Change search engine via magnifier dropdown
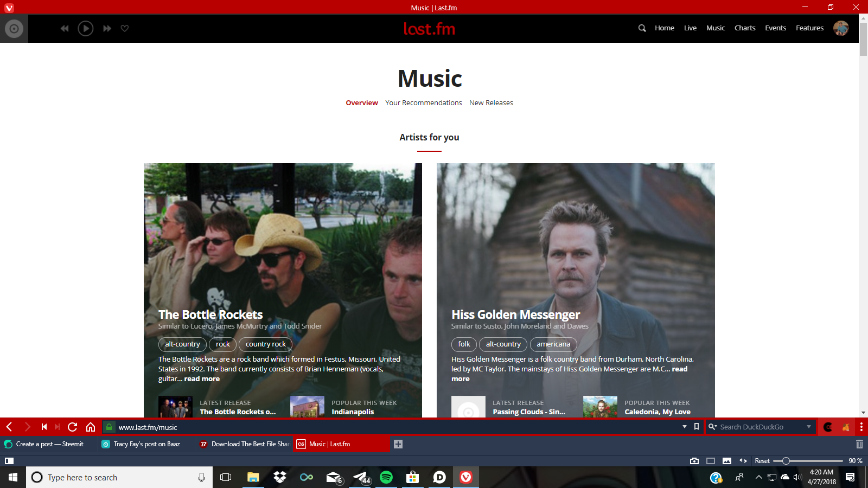The height and width of the screenshot is (488, 868). coord(713,427)
